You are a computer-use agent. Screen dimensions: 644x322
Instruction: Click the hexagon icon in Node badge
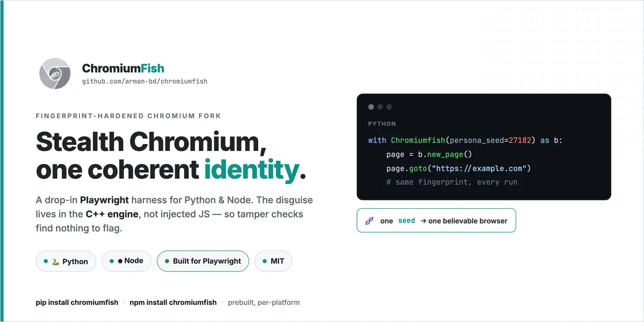pos(120,261)
